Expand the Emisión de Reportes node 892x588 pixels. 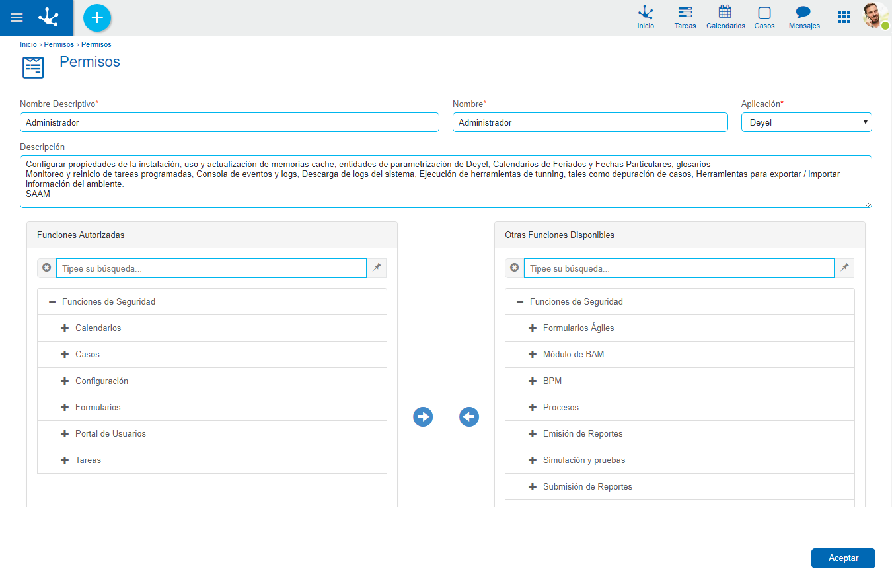click(533, 434)
